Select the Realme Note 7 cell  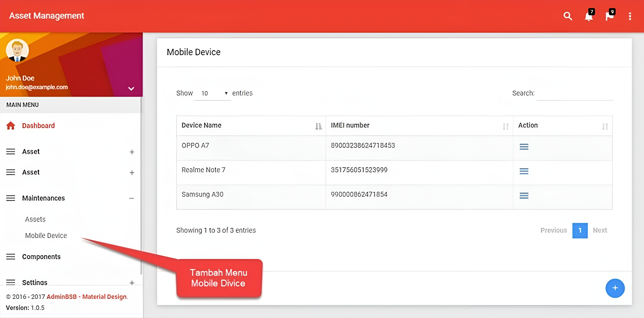point(251,173)
